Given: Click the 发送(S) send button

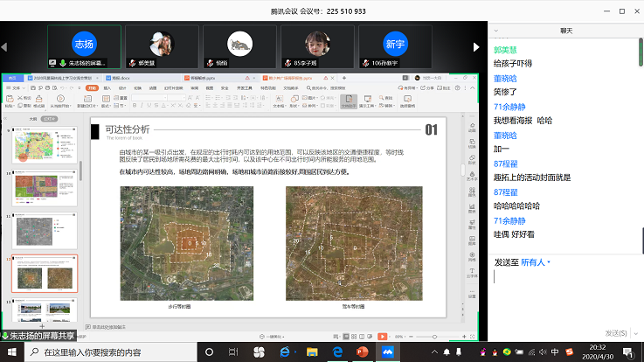Looking at the screenshot, I should click(x=618, y=332).
